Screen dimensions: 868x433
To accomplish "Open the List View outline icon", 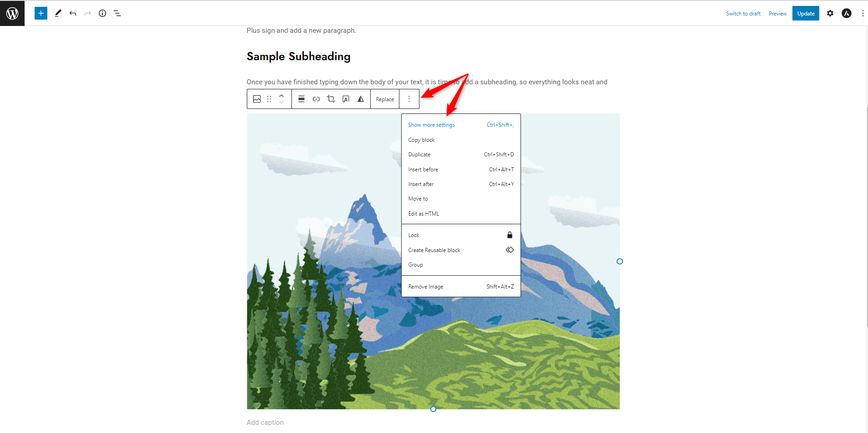I will coord(117,13).
